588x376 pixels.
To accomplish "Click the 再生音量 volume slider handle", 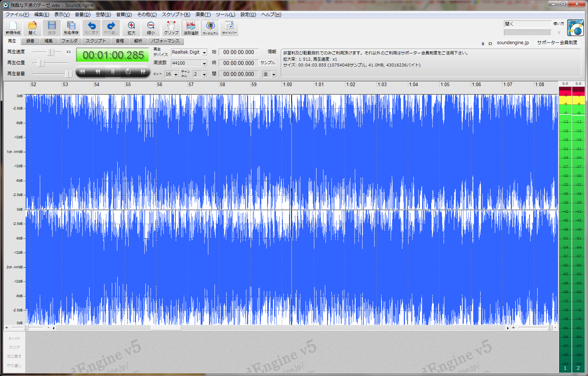I will (68, 74).
